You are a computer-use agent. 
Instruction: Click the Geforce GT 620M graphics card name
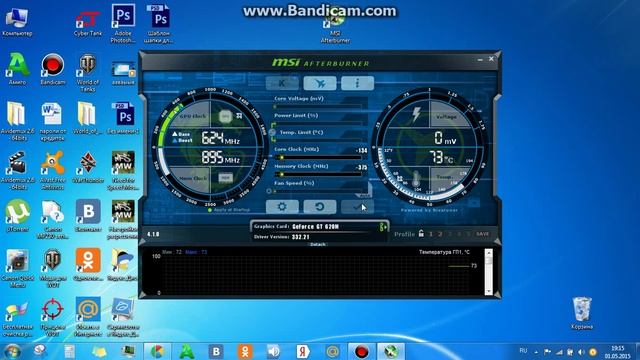(316, 227)
